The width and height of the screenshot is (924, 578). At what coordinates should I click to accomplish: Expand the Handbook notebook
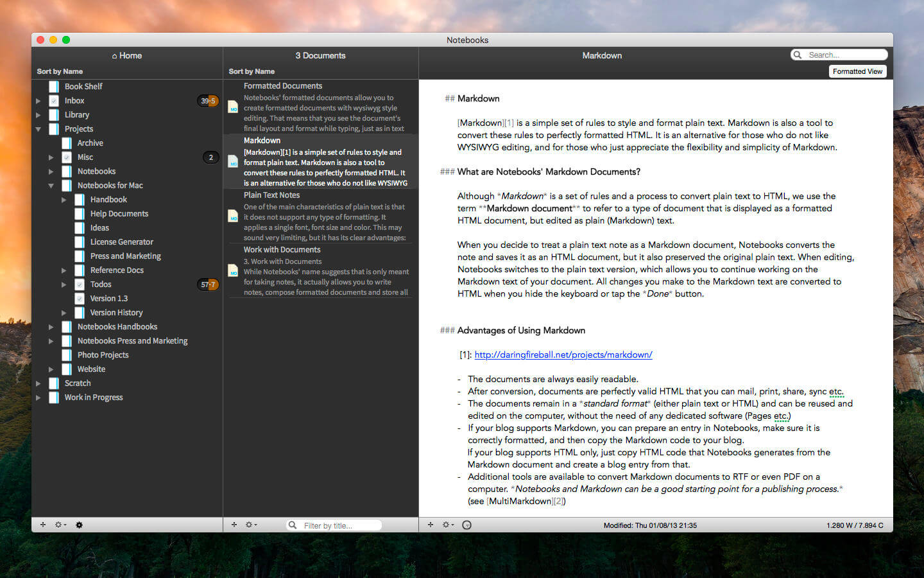[64, 200]
